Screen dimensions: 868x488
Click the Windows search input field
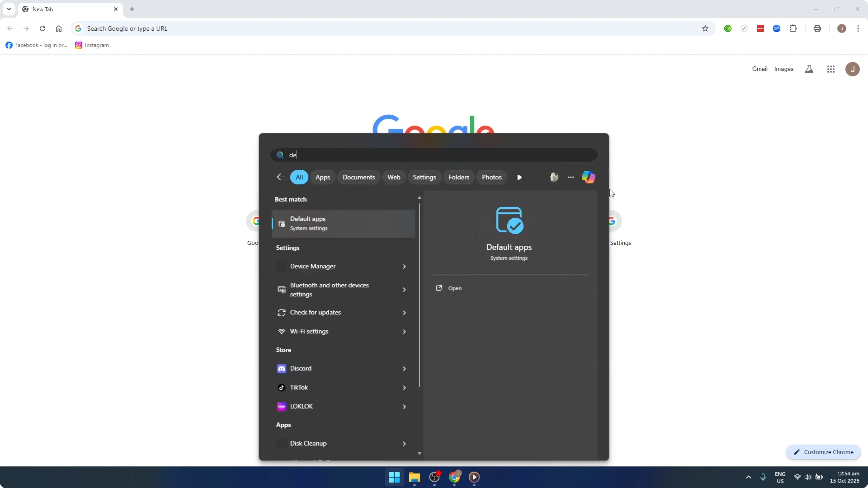point(434,155)
